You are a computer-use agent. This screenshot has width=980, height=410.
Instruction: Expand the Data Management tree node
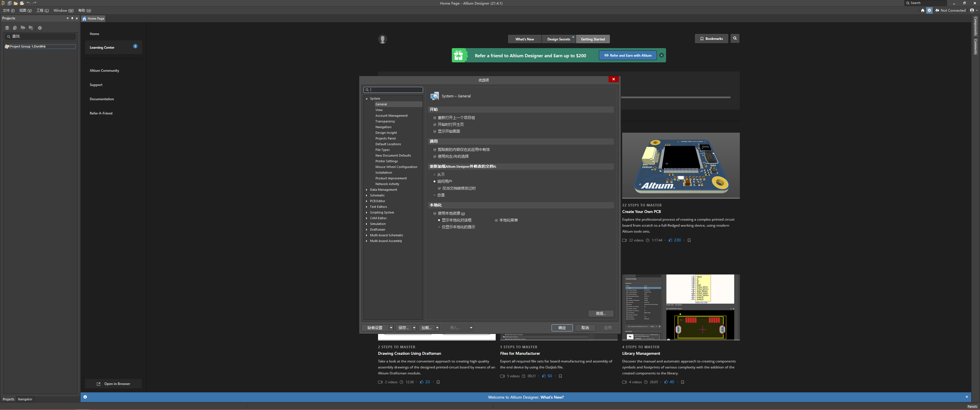[367, 190]
